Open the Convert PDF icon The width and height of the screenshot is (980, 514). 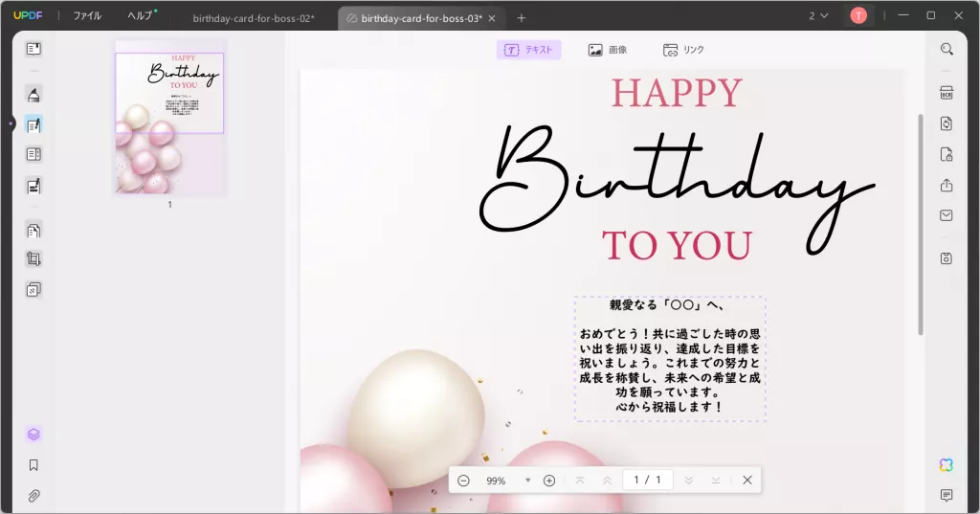tap(947, 123)
